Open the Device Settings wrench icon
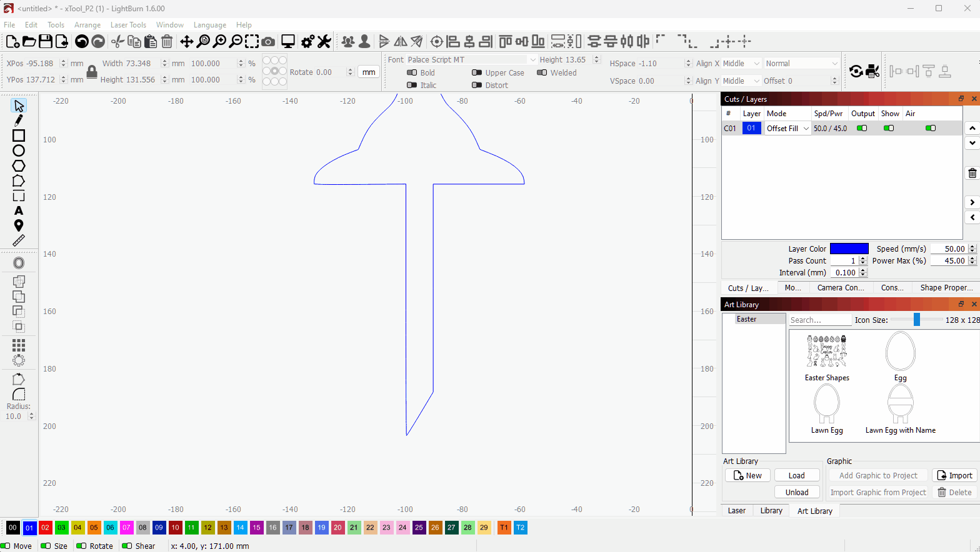980x552 pixels. (324, 42)
